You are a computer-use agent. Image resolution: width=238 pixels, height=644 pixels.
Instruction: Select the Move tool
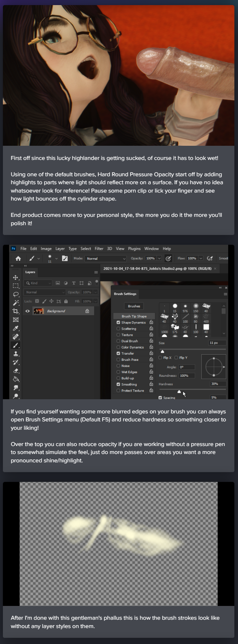tap(15, 277)
